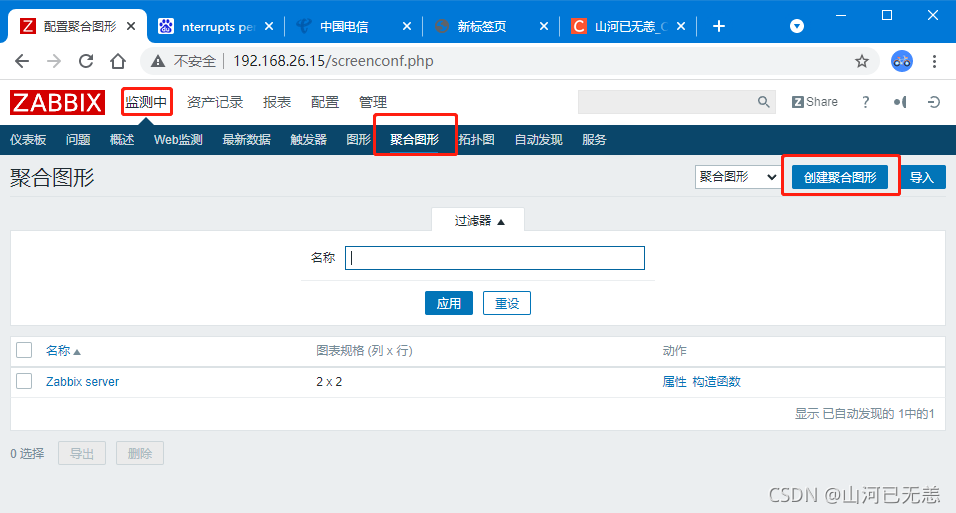Bookmark this page with star icon

861,61
